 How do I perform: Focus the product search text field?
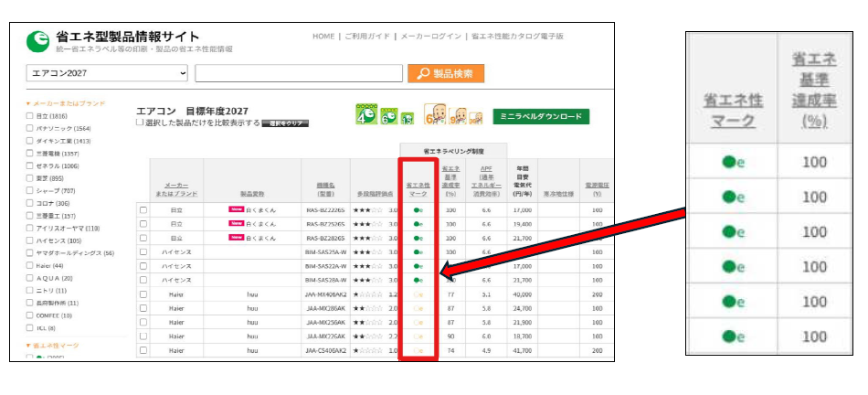(x=299, y=73)
